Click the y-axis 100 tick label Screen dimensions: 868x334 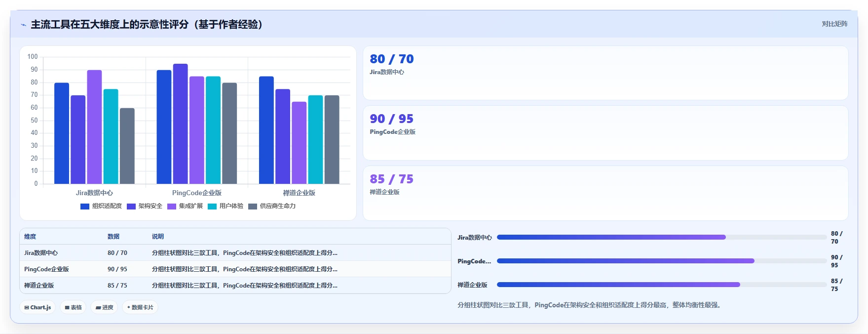click(x=33, y=57)
